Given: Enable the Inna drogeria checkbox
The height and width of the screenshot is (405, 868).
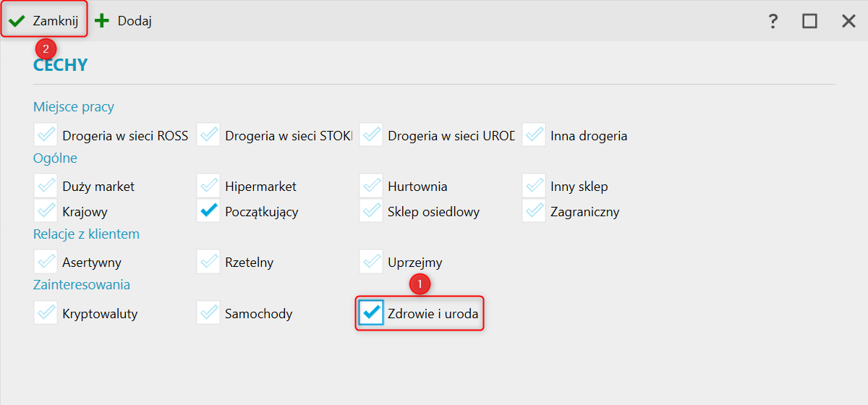Looking at the screenshot, I should pyautogui.click(x=534, y=135).
